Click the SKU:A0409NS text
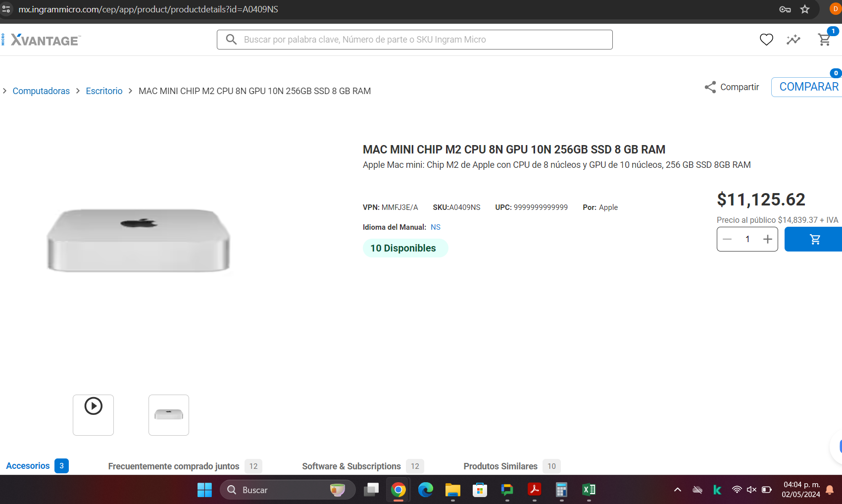The height and width of the screenshot is (504, 842). (x=456, y=207)
